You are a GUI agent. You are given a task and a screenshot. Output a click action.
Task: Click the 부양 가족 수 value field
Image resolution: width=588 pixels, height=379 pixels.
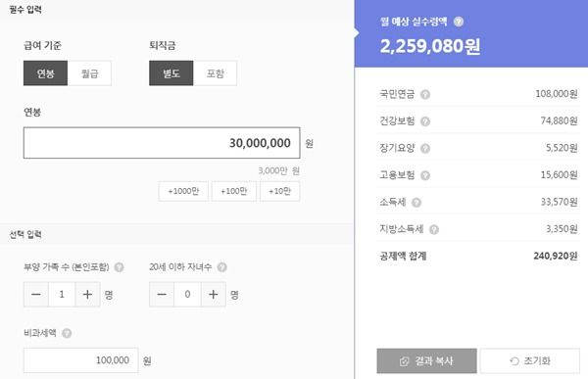(62, 294)
